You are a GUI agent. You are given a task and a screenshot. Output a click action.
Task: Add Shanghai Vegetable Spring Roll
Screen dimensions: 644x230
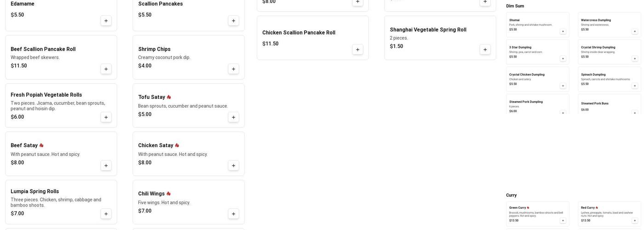(x=485, y=50)
